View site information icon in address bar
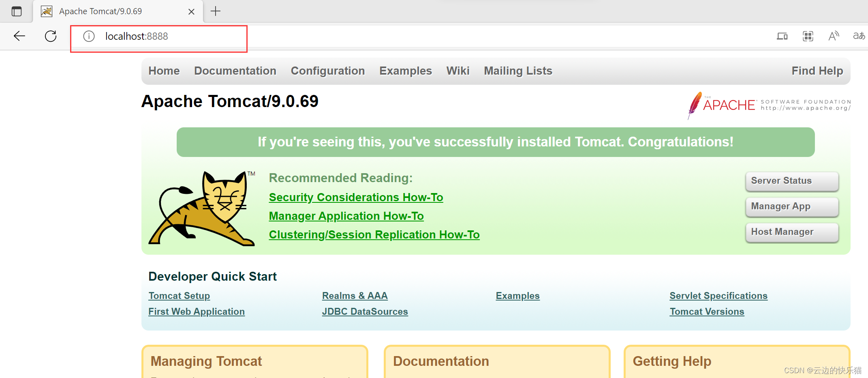 pyautogui.click(x=89, y=37)
